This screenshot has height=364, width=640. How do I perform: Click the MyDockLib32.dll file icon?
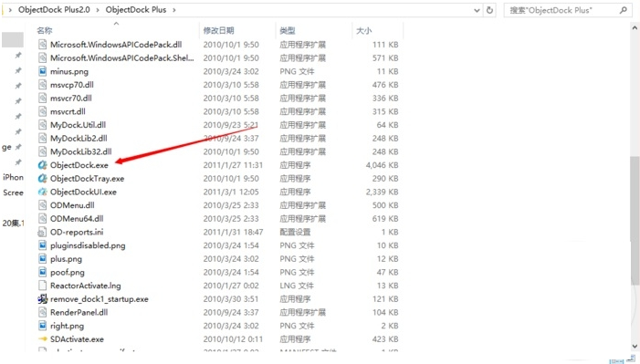click(42, 151)
